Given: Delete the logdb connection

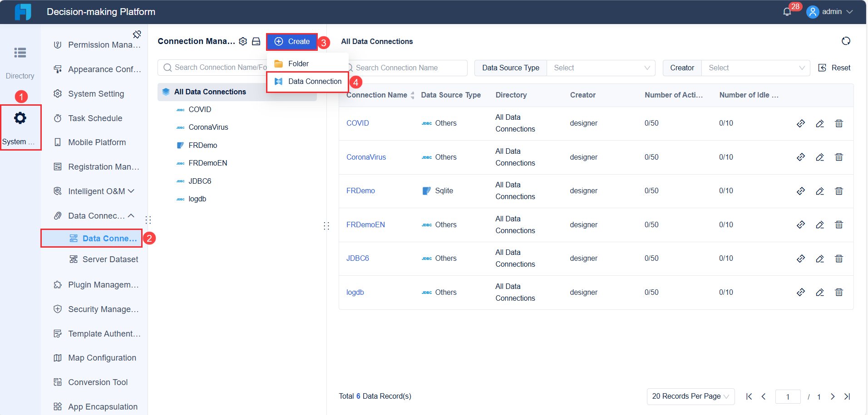Looking at the screenshot, I should point(839,293).
